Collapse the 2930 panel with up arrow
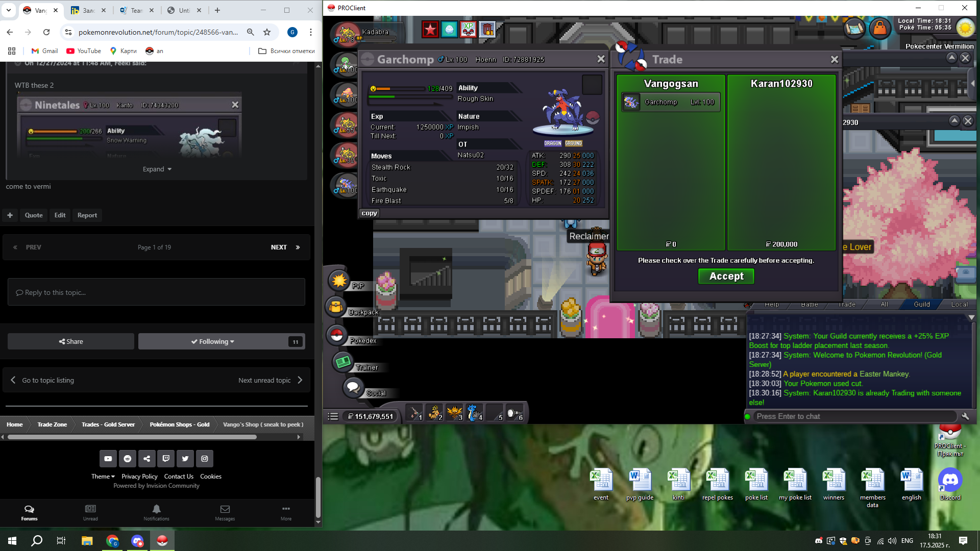The height and width of the screenshot is (551, 980). point(954,121)
